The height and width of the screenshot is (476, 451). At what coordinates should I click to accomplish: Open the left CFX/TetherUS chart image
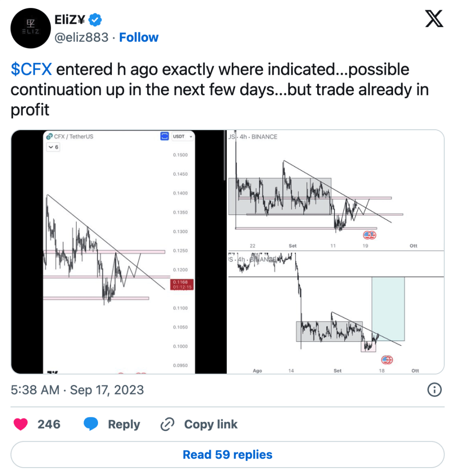[x=118, y=251]
